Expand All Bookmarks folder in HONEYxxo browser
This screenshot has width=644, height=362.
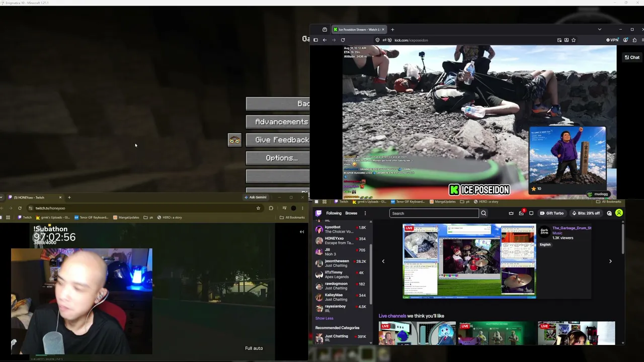(x=292, y=218)
